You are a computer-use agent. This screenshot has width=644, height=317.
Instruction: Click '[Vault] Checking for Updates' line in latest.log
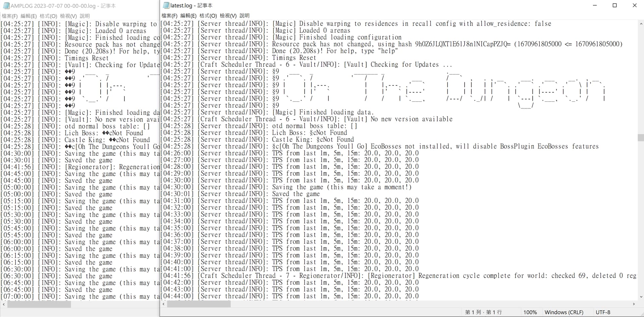[306, 64]
